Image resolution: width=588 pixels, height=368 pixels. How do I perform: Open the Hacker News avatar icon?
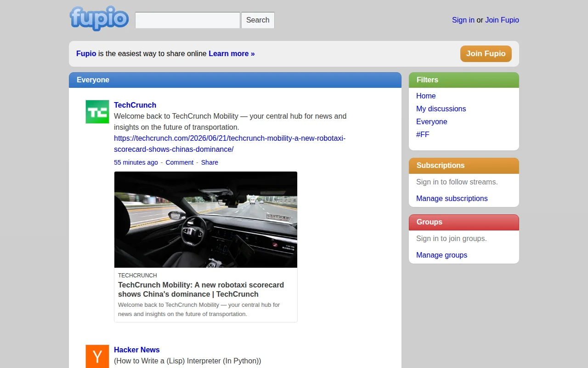tap(97, 356)
